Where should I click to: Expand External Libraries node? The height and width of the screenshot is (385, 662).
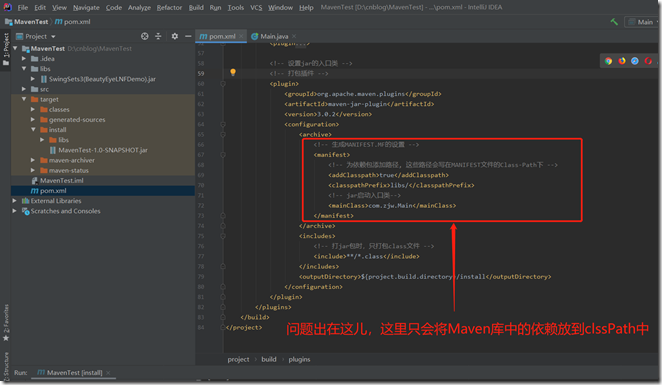coord(14,201)
